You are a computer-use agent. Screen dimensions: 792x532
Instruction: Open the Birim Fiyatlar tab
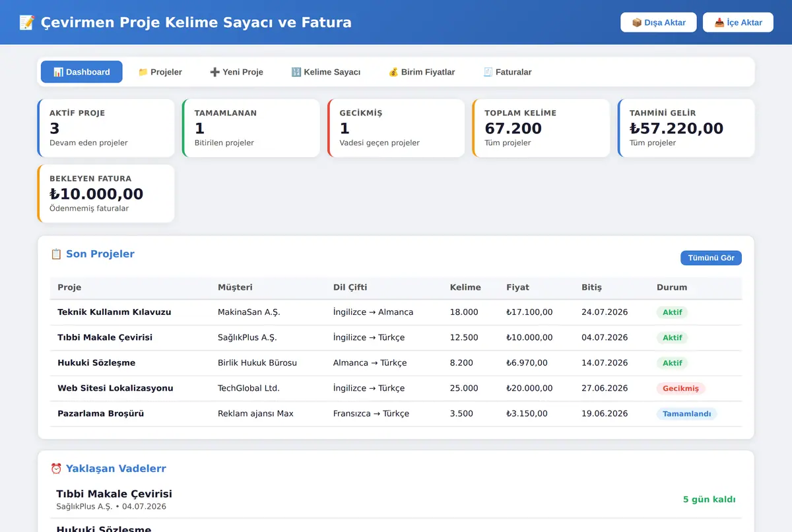tap(422, 72)
